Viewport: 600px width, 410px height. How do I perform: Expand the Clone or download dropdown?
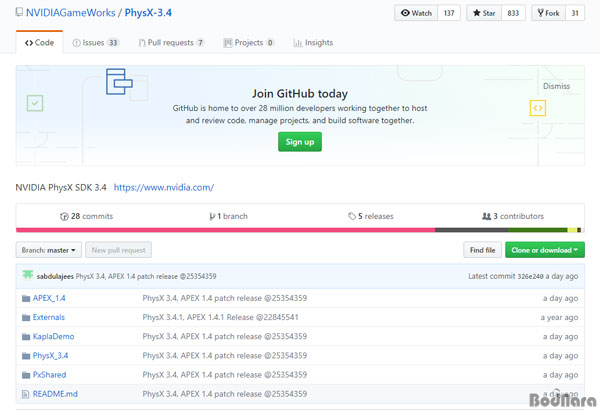[545, 250]
